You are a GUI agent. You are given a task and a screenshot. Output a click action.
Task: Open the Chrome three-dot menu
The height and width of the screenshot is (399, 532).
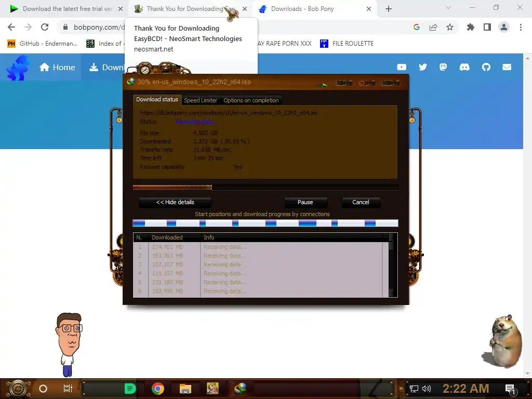pyautogui.click(x=521, y=27)
